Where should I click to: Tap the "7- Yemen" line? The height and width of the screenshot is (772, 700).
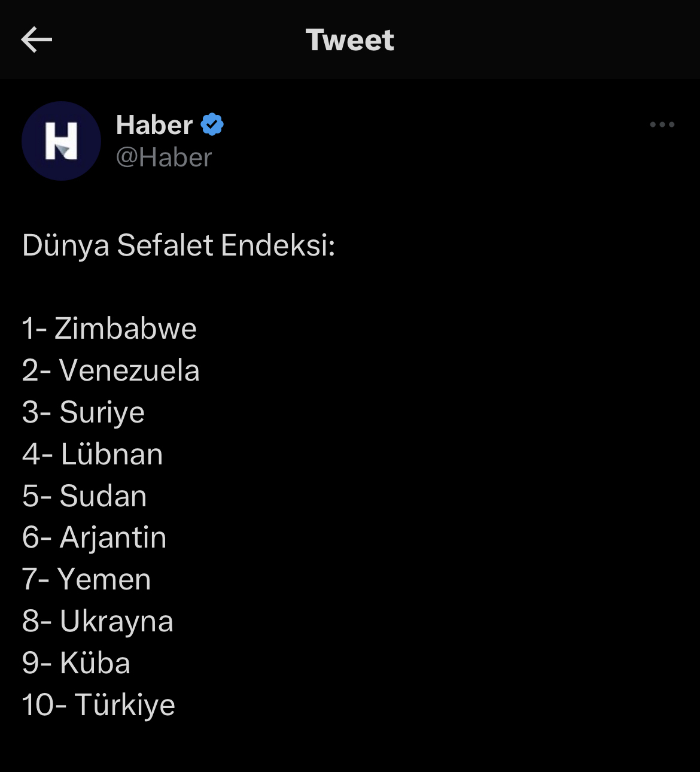click(x=86, y=579)
